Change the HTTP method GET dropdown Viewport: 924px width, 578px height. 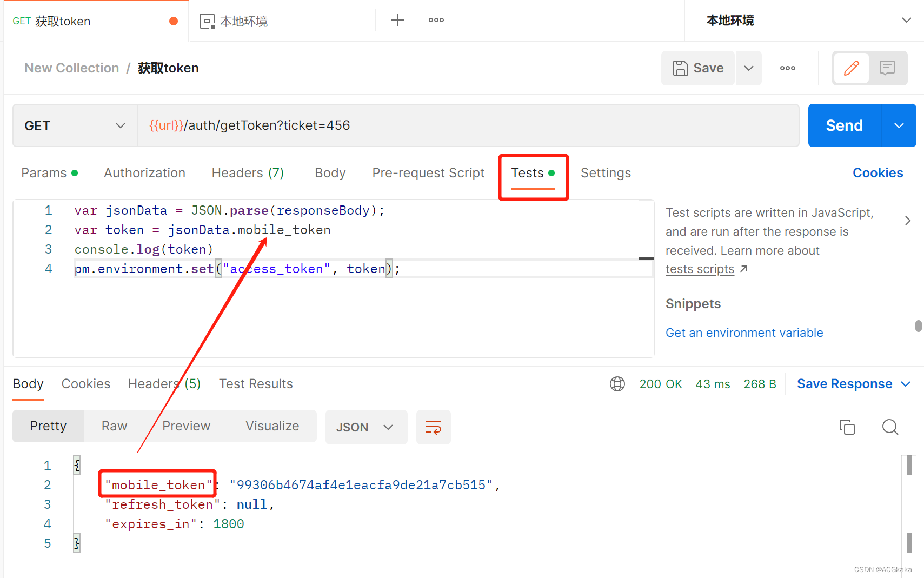[x=75, y=125]
